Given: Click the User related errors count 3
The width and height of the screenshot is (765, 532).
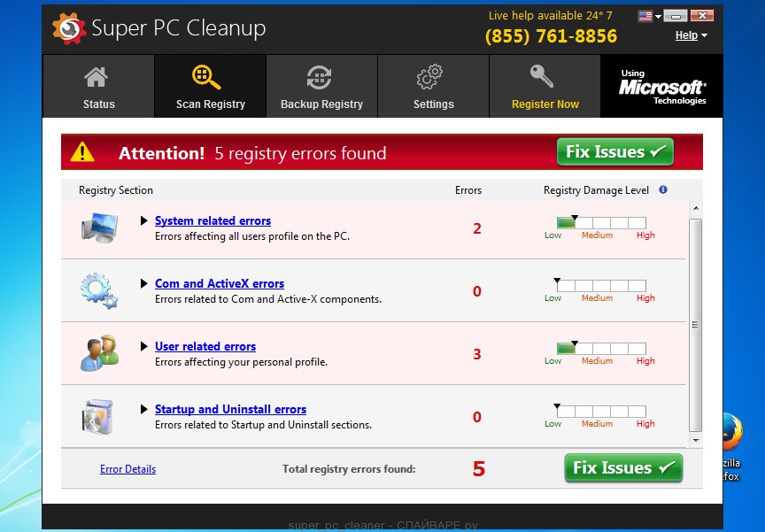Looking at the screenshot, I should point(477,354).
